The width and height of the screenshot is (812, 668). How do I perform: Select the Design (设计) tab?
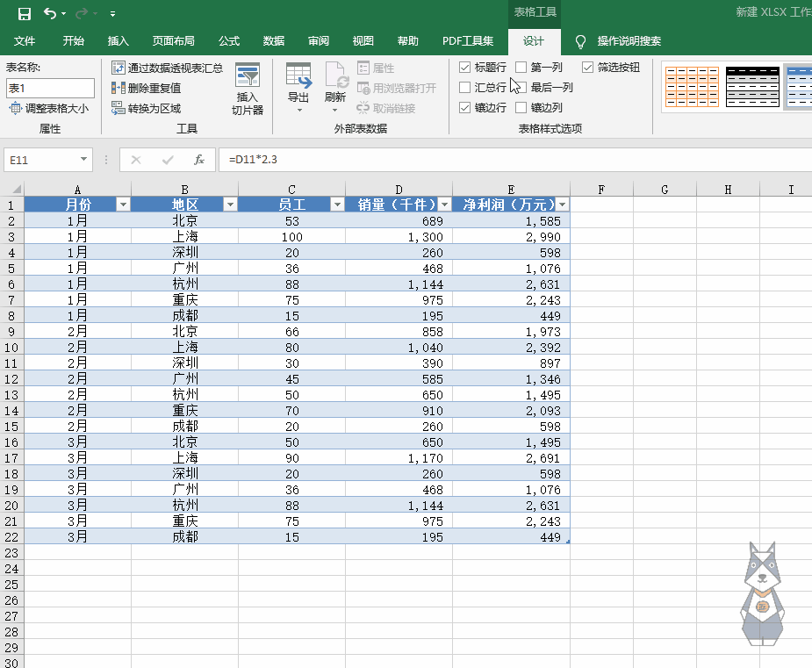tap(534, 41)
